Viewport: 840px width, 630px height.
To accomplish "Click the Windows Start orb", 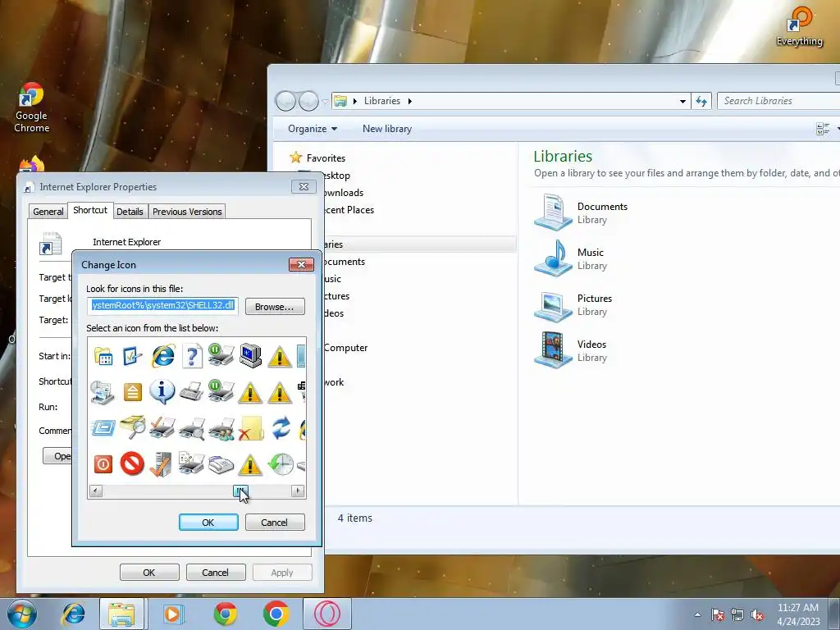I will 22,614.
